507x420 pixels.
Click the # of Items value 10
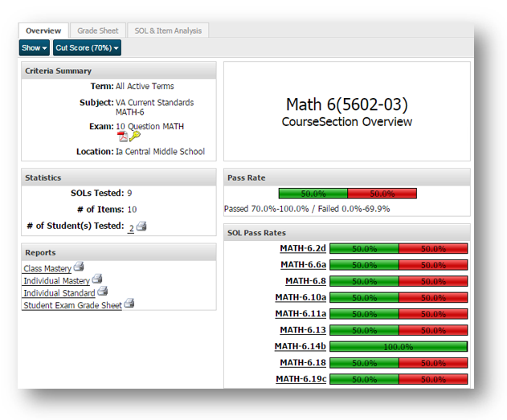coord(132,210)
